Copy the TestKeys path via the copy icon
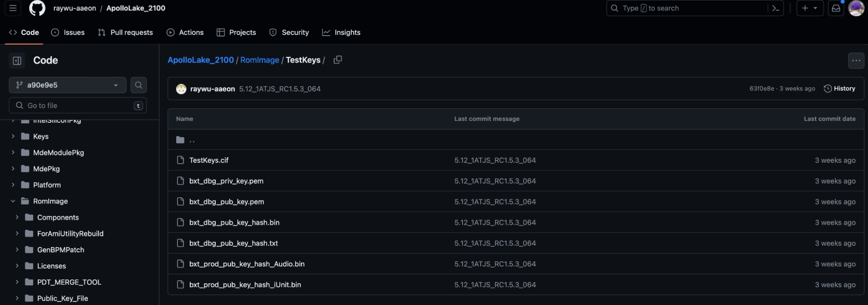Image resolution: width=868 pixels, height=305 pixels. coord(338,60)
